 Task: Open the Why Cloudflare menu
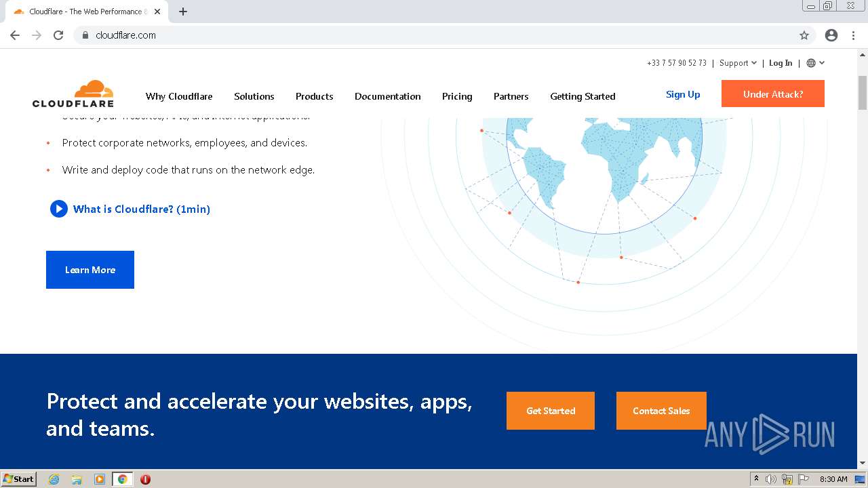pyautogui.click(x=179, y=96)
